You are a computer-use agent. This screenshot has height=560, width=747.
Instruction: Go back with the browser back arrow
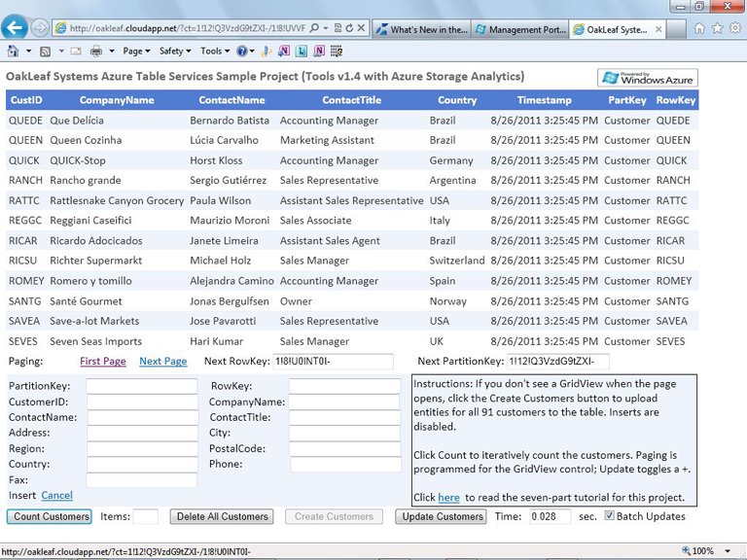(15, 27)
